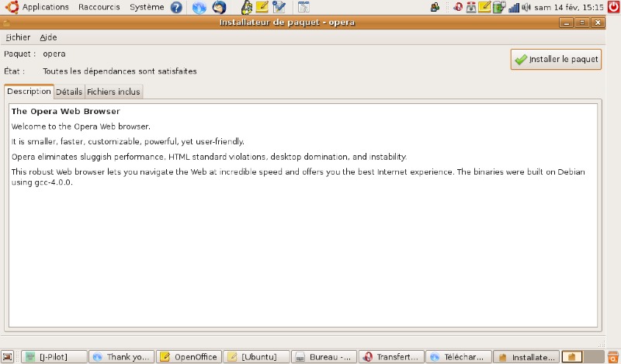Open the Aide menu
This screenshot has height=364, width=621.
coord(48,37)
